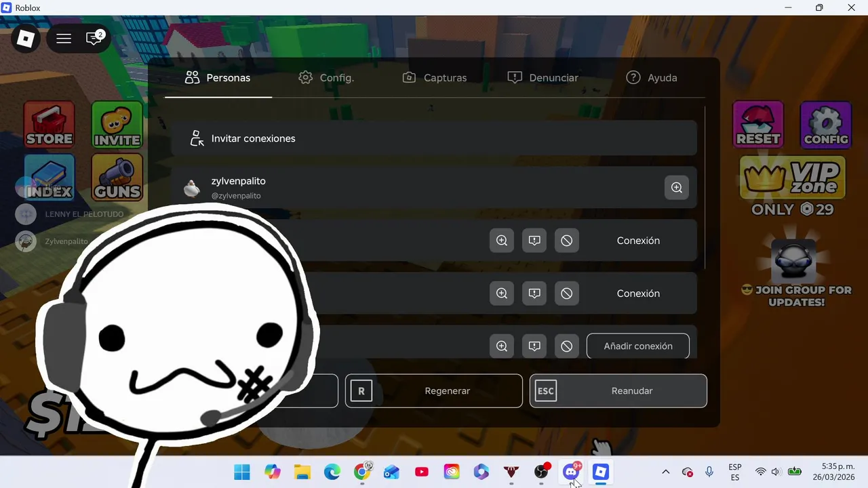This screenshot has width=868, height=488.
Task: Click the hamburger menu icon beside Roblox logo
Action: (64, 39)
